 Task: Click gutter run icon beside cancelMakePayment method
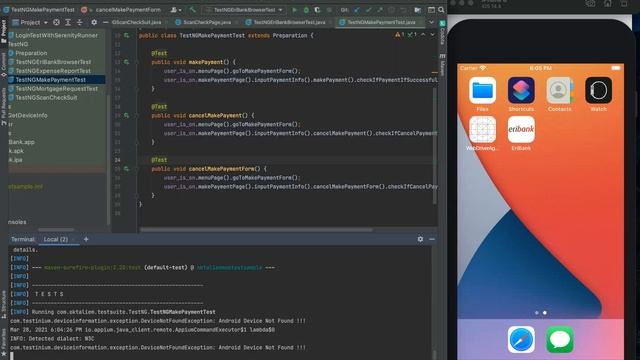pyautogui.click(x=127, y=116)
